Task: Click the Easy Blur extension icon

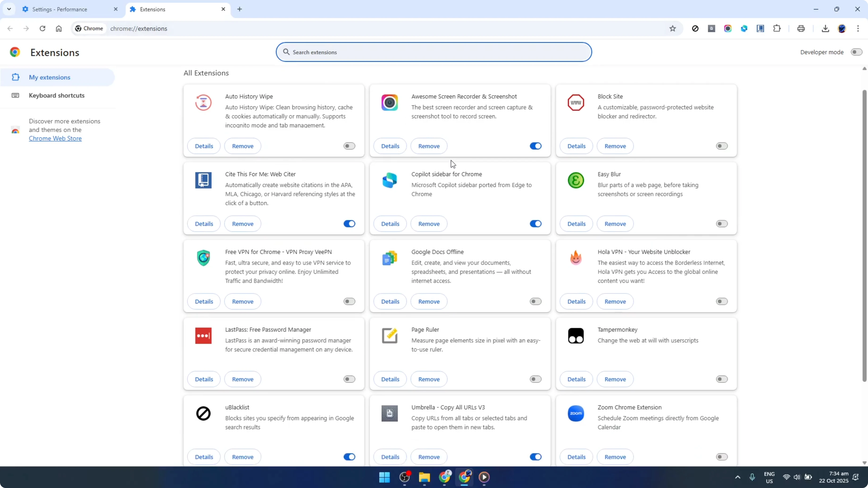Action: click(576, 180)
